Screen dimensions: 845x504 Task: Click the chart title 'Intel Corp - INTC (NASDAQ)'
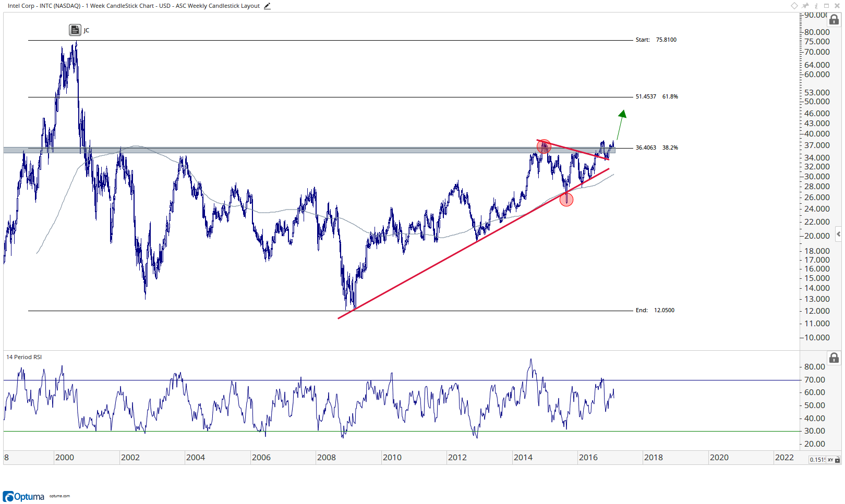tap(44, 6)
